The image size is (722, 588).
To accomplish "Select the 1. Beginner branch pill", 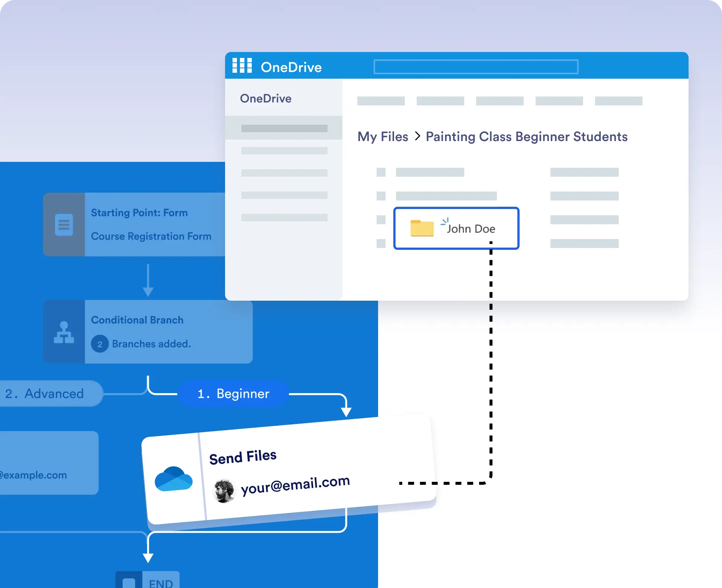I will (x=233, y=393).
